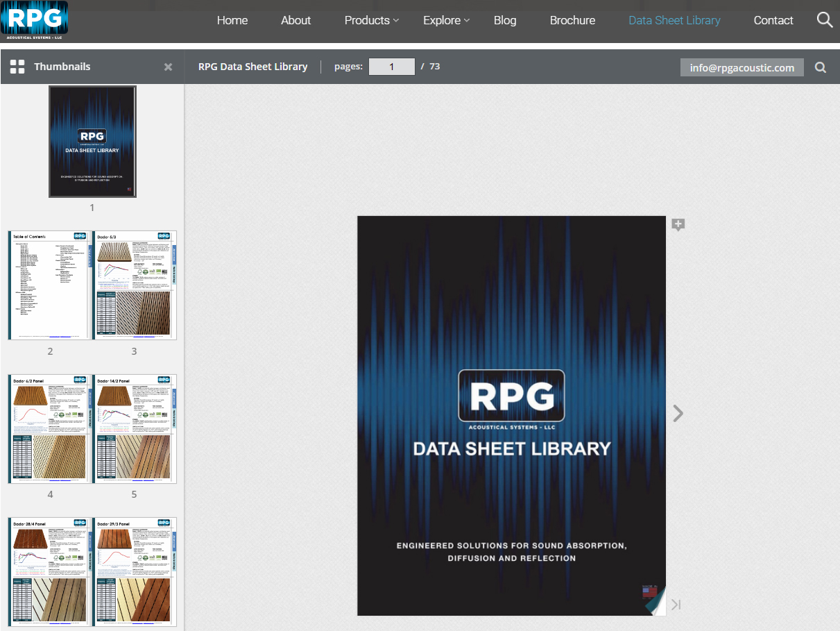This screenshot has height=631, width=840.
Task: Click the add comment icon beside page
Action: (x=678, y=225)
